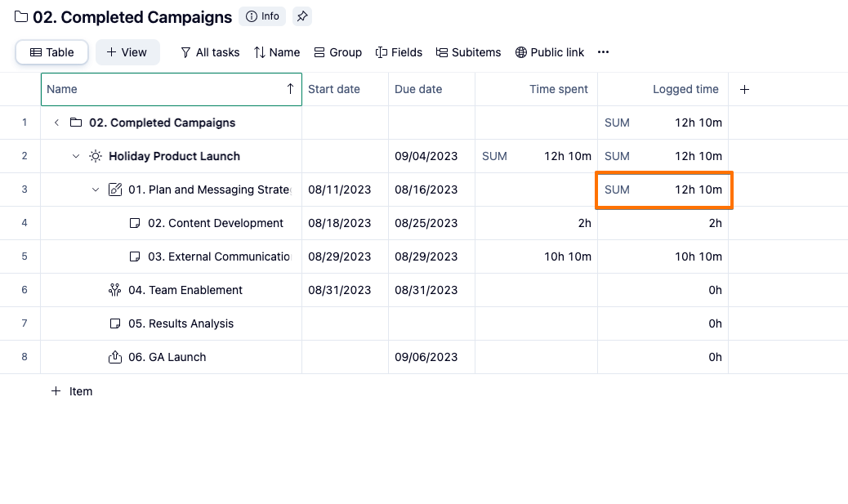This screenshot has width=848, height=504.
Task: Toggle sort order arrow in Name header
Action: point(290,89)
